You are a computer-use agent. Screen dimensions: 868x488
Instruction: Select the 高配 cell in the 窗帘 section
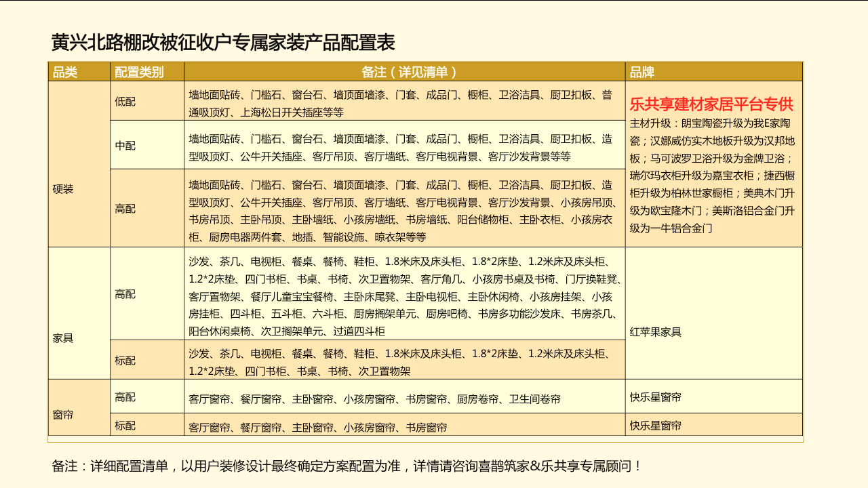125,397
